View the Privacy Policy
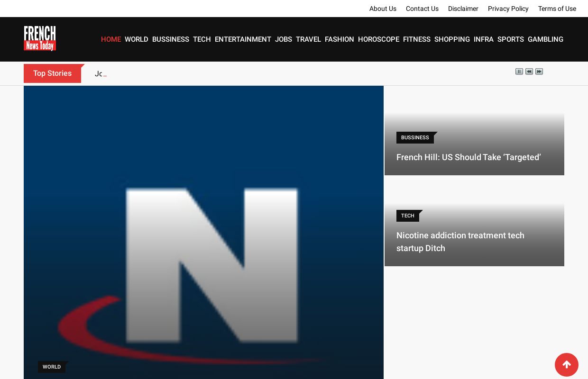Image resolution: width=588 pixels, height=379 pixels. click(508, 9)
